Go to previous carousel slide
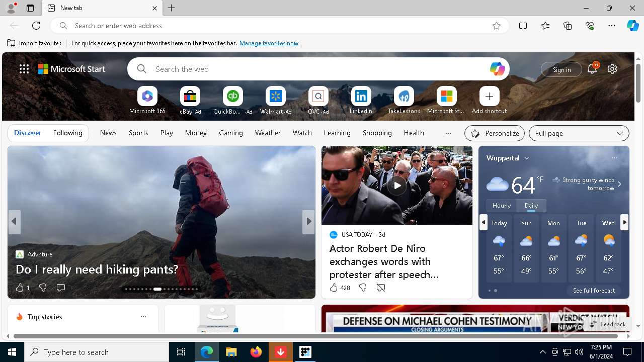 [x=14, y=222]
